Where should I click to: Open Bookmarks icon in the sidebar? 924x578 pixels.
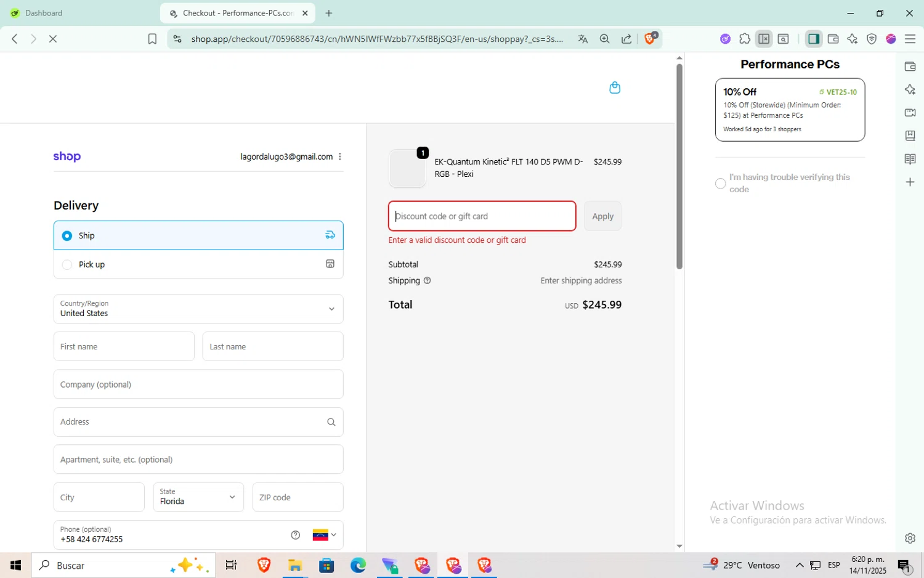pos(910,136)
